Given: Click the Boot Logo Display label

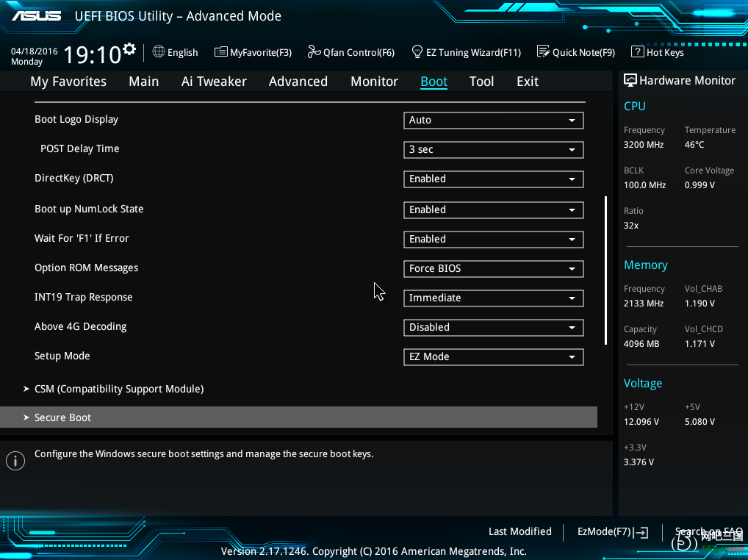Looking at the screenshot, I should point(76,119).
